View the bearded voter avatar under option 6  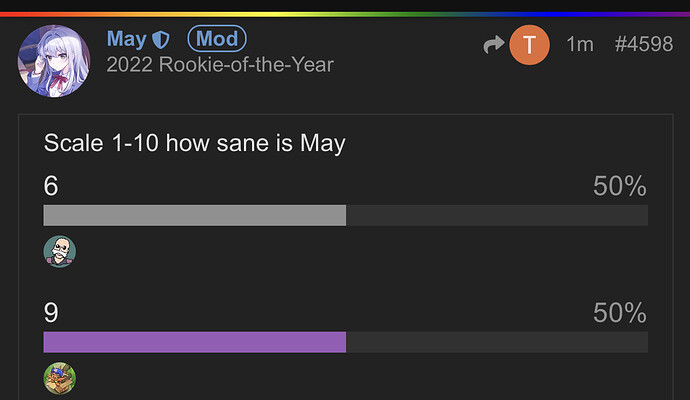[60, 252]
